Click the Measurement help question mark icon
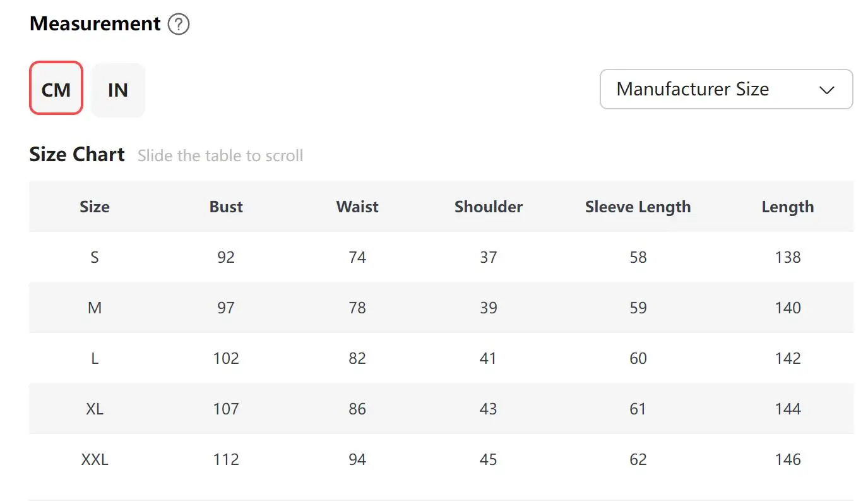 (x=179, y=25)
